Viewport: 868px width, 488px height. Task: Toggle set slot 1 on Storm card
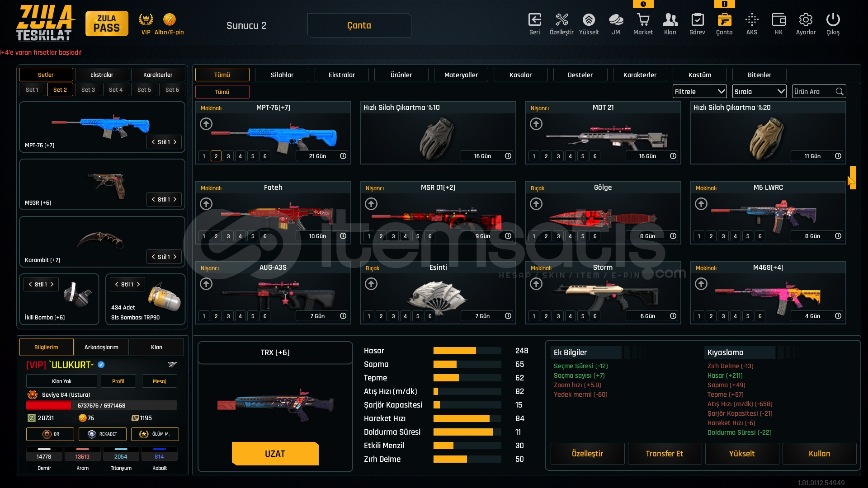click(534, 316)
